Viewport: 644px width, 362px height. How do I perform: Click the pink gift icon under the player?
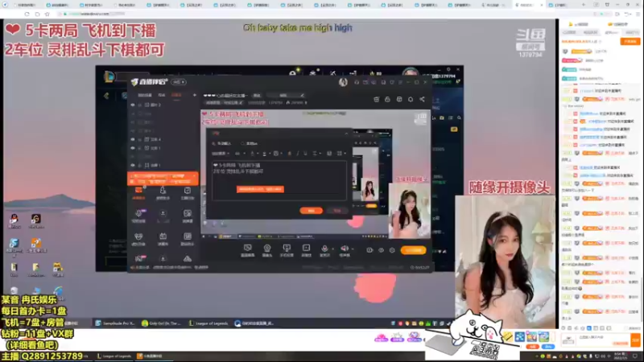(381, 337)
